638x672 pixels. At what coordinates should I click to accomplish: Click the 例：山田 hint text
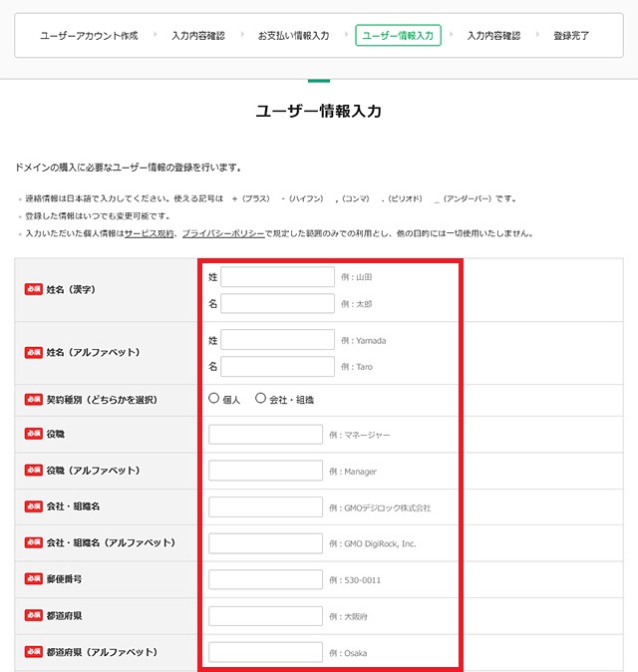(357, 277)
